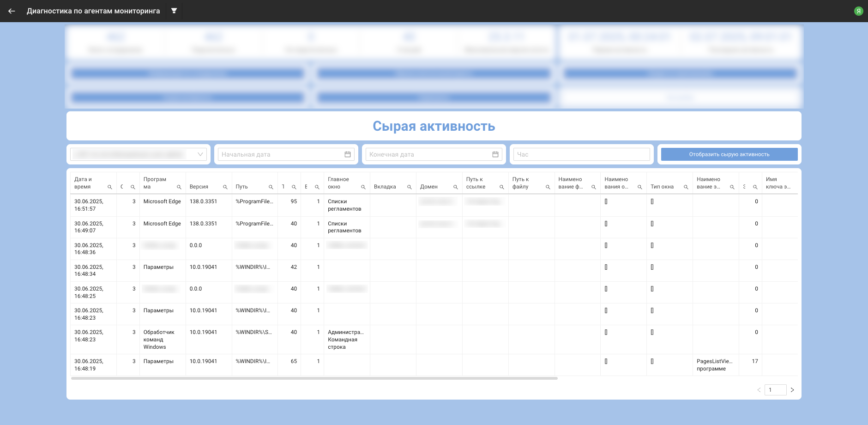Search in the Дата и время column
Viewport: 868px width, 425px height.
[110, 187]
